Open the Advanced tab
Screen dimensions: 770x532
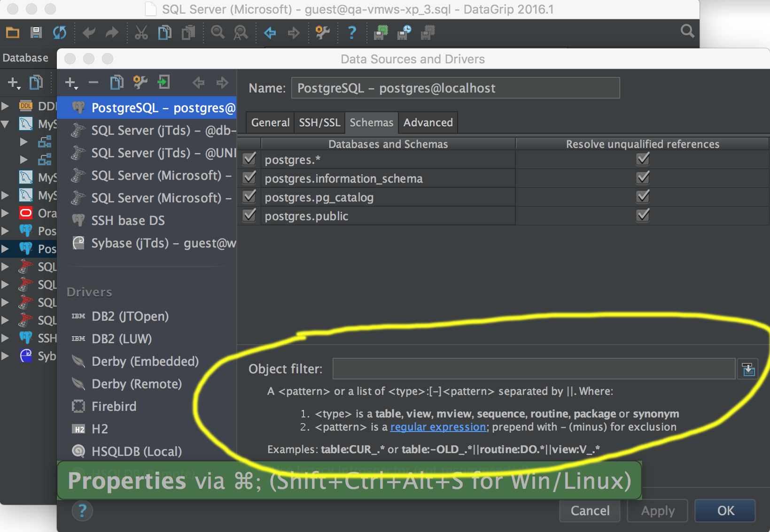pyautogui.click(x=428, y=123)
